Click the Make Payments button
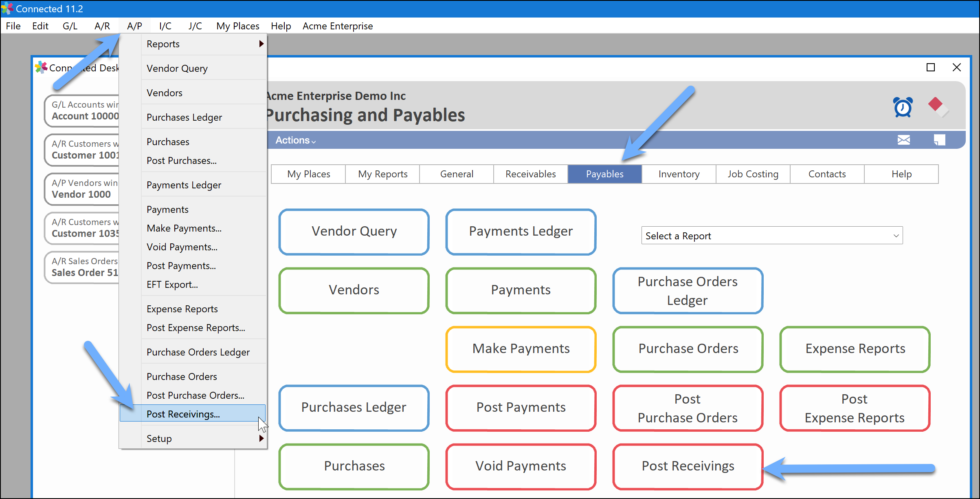The height and width of the screenshot is (499, 980). coord(521,349)
